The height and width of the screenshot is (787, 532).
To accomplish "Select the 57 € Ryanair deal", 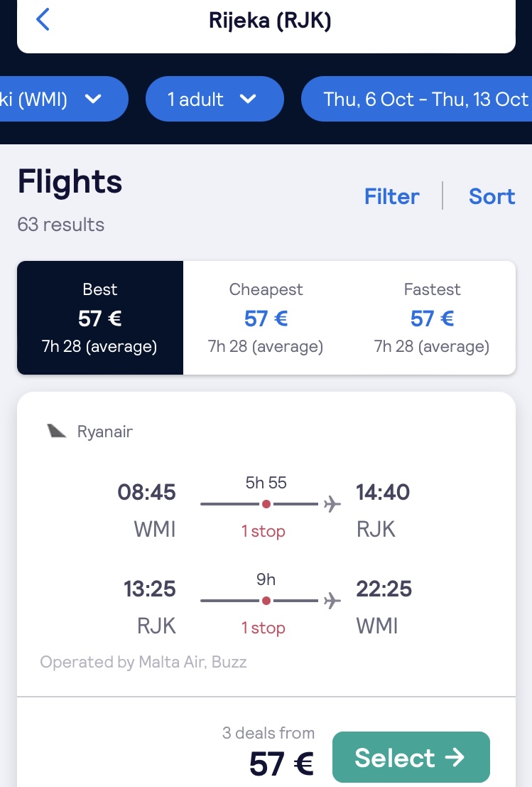I will click(411, 757).
